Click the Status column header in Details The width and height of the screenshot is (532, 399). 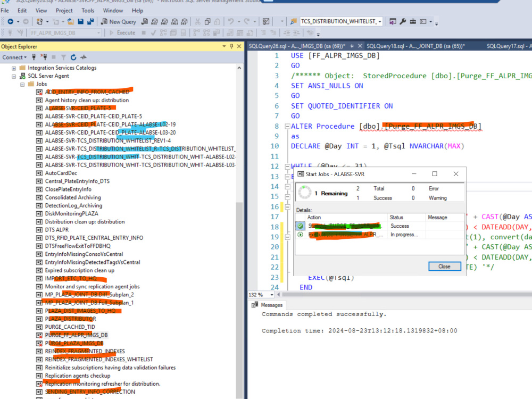406,218
